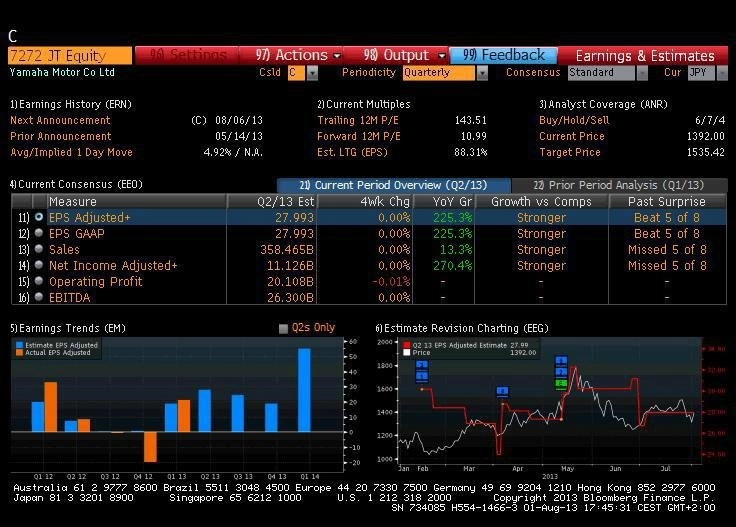Click the 96) Settings button
The width and height of the screenshot is (736, 527).
click(187, 55)
